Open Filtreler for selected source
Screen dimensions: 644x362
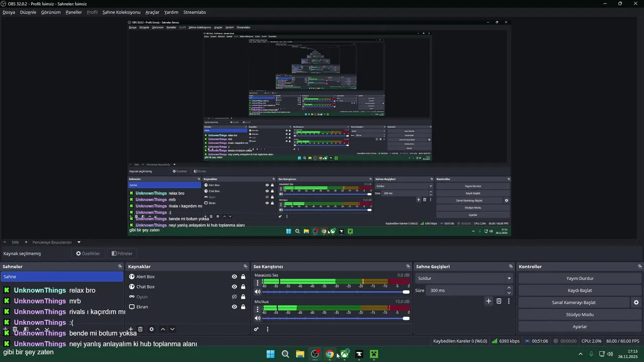122,253
